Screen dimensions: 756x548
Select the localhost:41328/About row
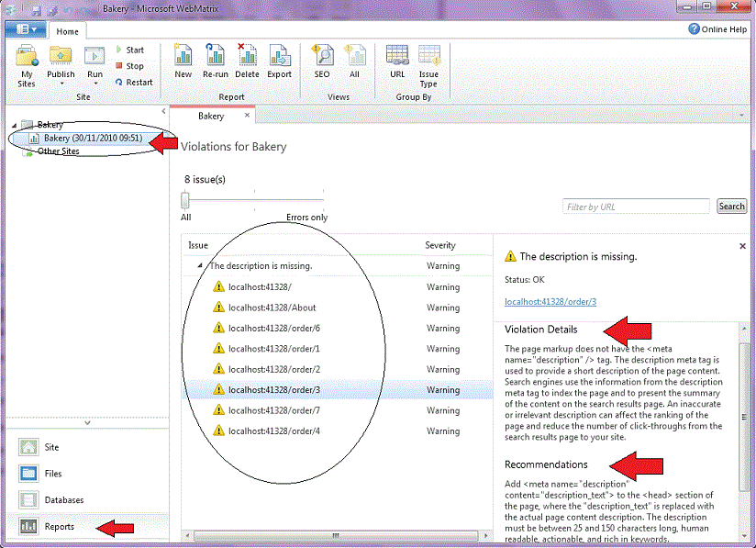[x=338, y=308]
